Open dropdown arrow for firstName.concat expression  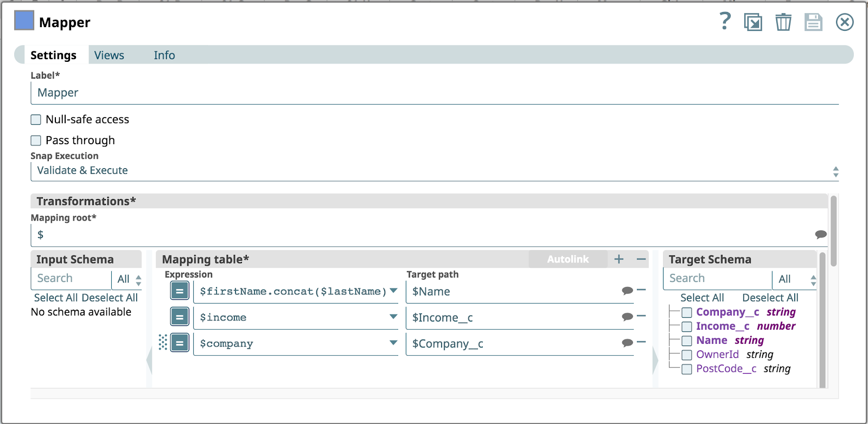tap(393, 291)
